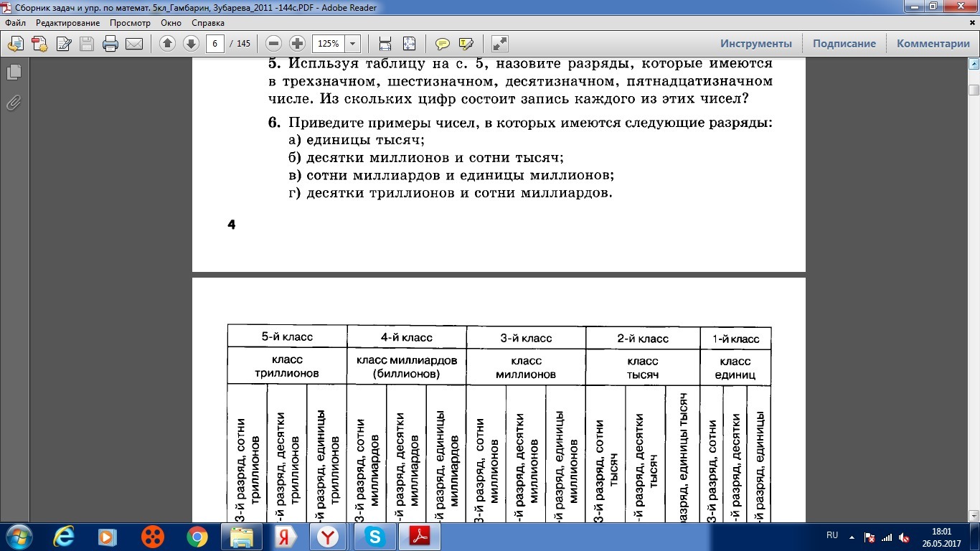The width and height of the screenshot is (980, 551).
Task: Switch to Read Mode with arrows icon
Action: (500, 44)
